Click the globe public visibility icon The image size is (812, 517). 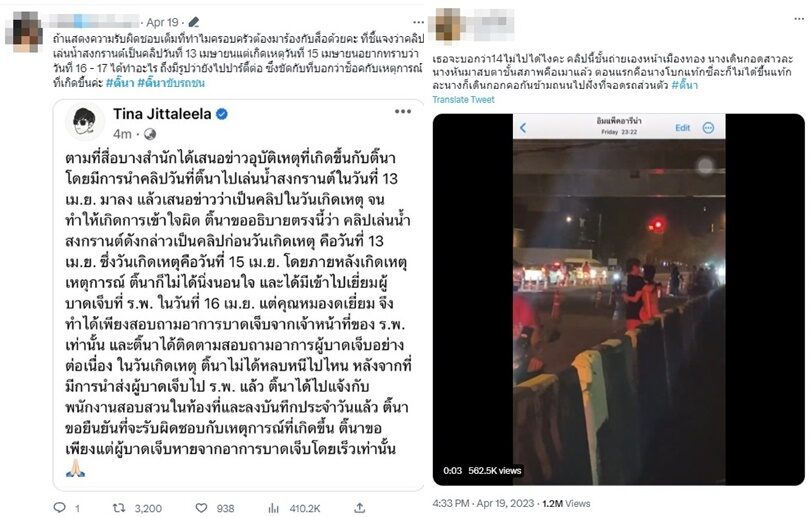(x=150, y=134)
